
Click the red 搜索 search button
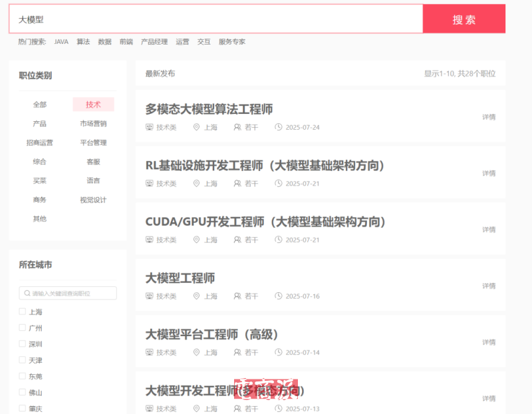464,19
